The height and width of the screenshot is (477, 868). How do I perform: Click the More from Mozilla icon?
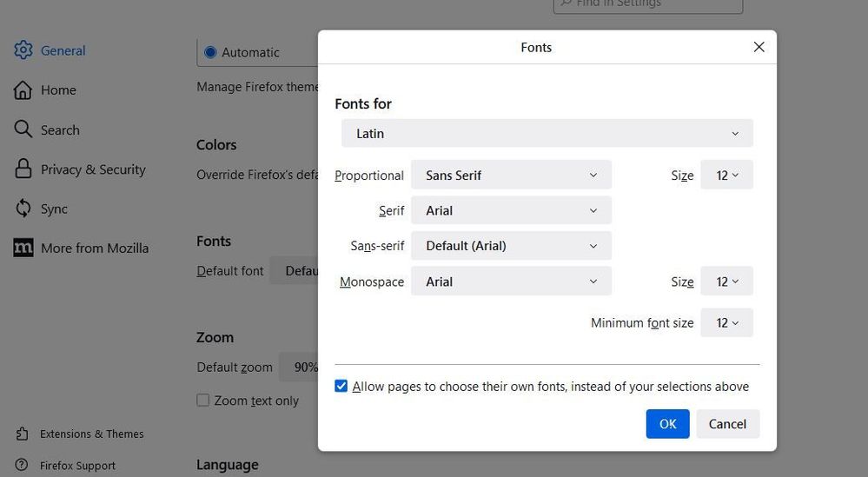pyautogui.click(x=23, y=248)
